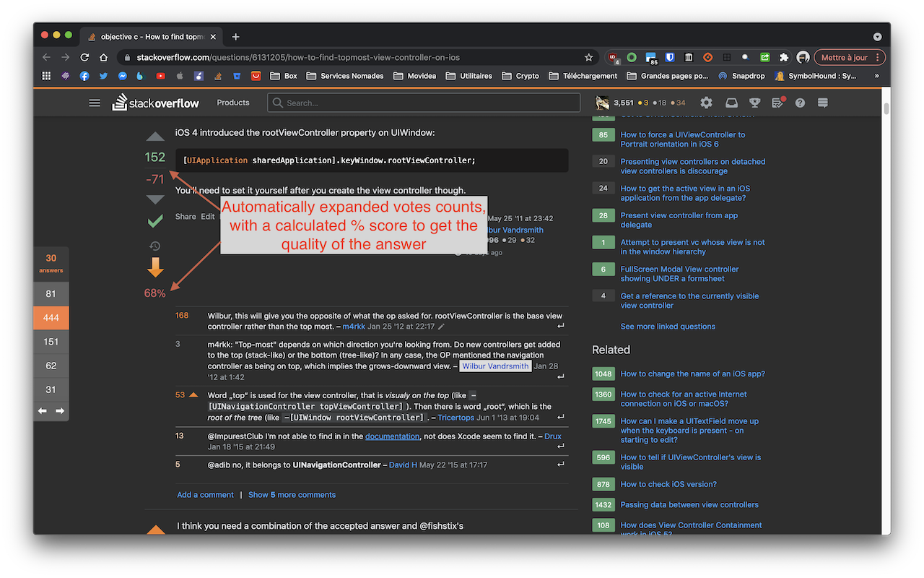Open the UINavigationController documentation link

pyautogui.click(x=392, y=436)
